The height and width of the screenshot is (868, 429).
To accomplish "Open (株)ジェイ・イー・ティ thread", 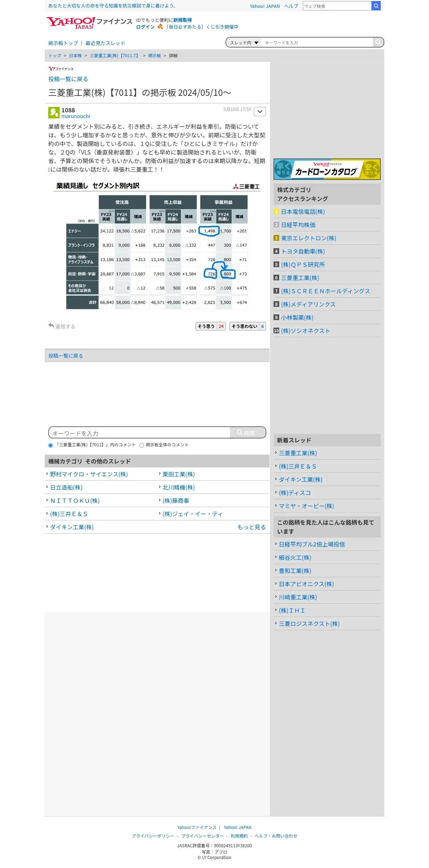I will point(192,514).
